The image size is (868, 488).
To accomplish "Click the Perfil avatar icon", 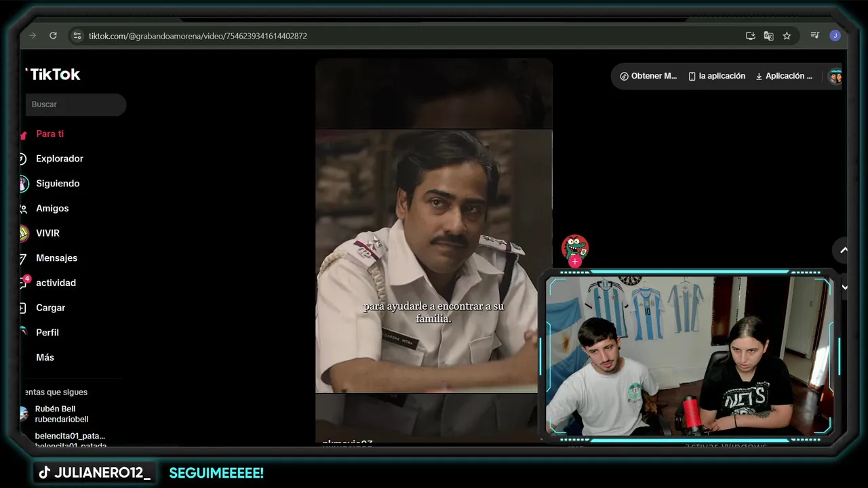I will (x=24, y=332).
